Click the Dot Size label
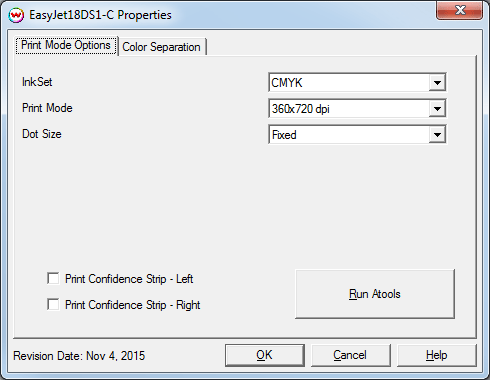Viewport: 490px width, 380px height. (42, 134)
